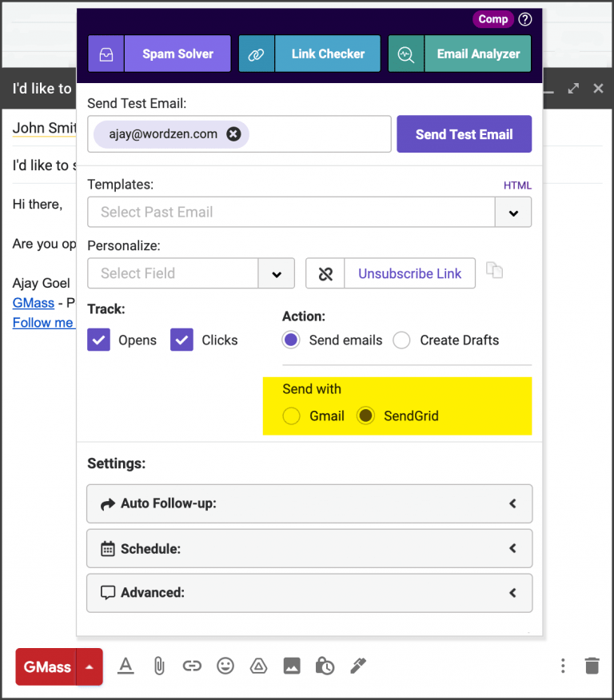Uncheck the Opens tracking checkbox
Image resolution: width=614 pixels, height=700 pixels.
pos(98,340)
